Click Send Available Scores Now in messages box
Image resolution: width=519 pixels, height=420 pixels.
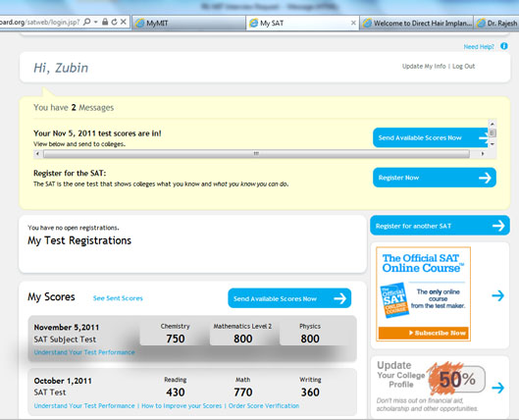pyautogui.click(x=431, y=137)
